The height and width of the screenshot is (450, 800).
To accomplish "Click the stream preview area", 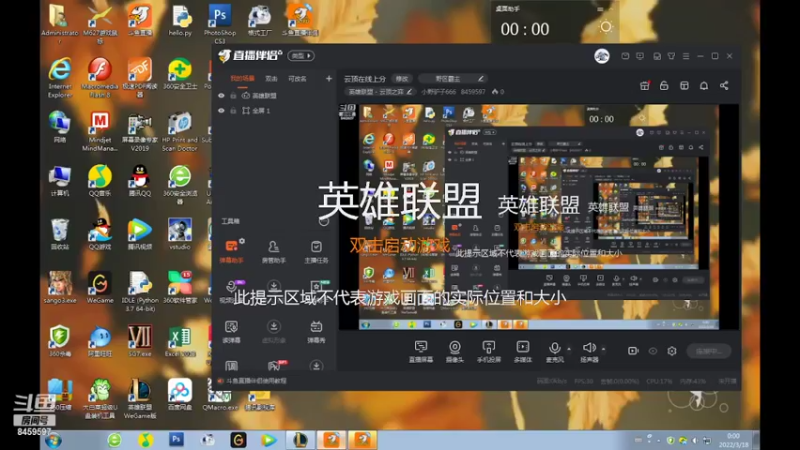I will (538, 217).
